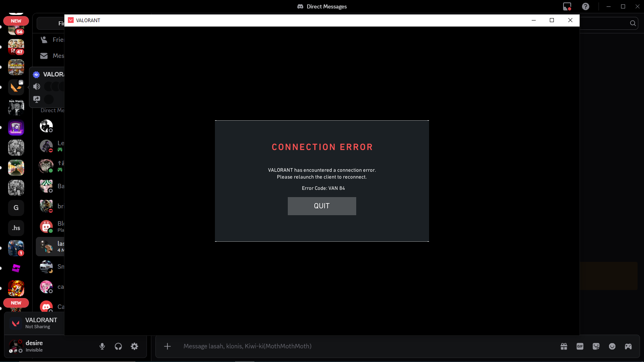Close the VALORANT window
The height and width of the screenshot is (362, 644).
click(x=570, y=20)
